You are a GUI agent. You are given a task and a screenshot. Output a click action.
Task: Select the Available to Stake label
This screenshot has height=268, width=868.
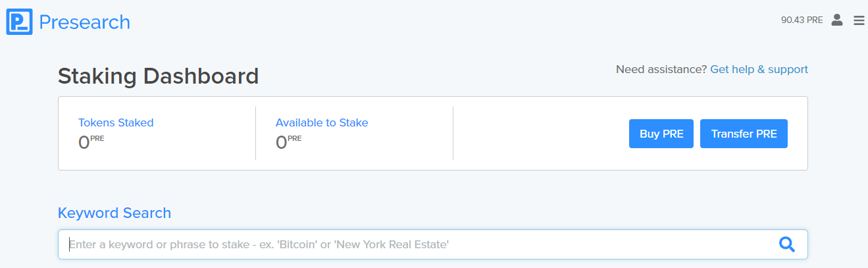[x=322, y=122]
